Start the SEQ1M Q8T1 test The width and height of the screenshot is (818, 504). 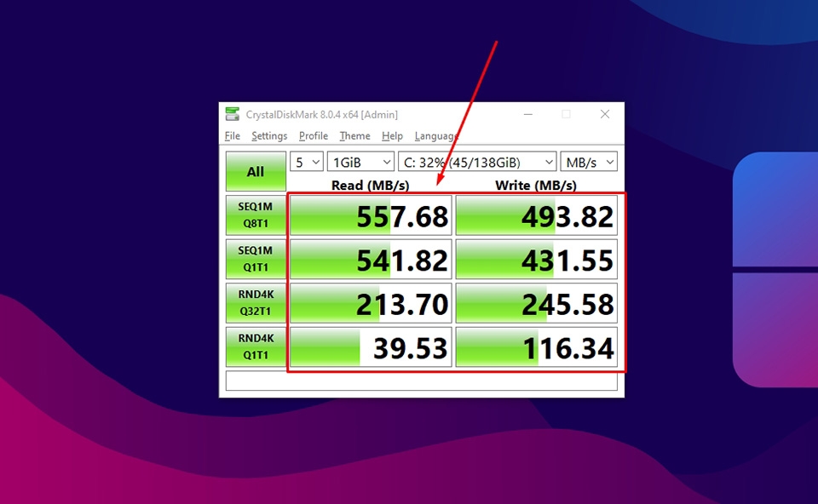tap(255, 215)
